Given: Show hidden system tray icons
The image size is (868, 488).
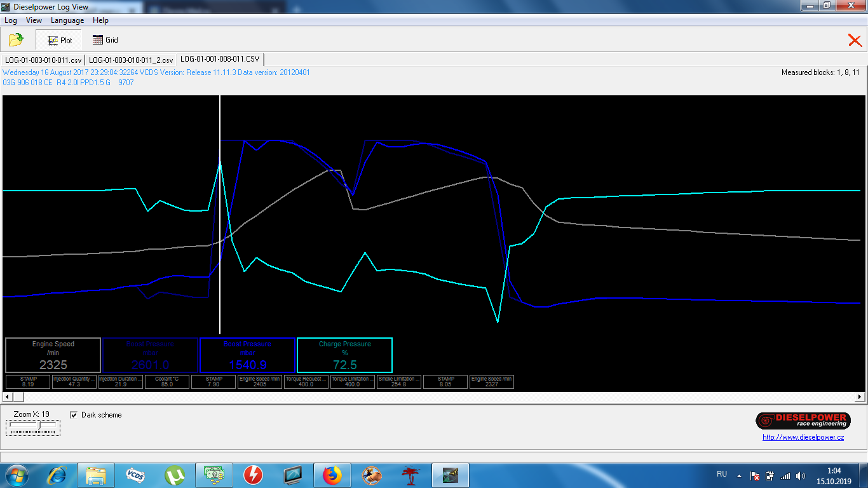Looking at the screenshot, I should pyautogui.click(x=739, y=475).
